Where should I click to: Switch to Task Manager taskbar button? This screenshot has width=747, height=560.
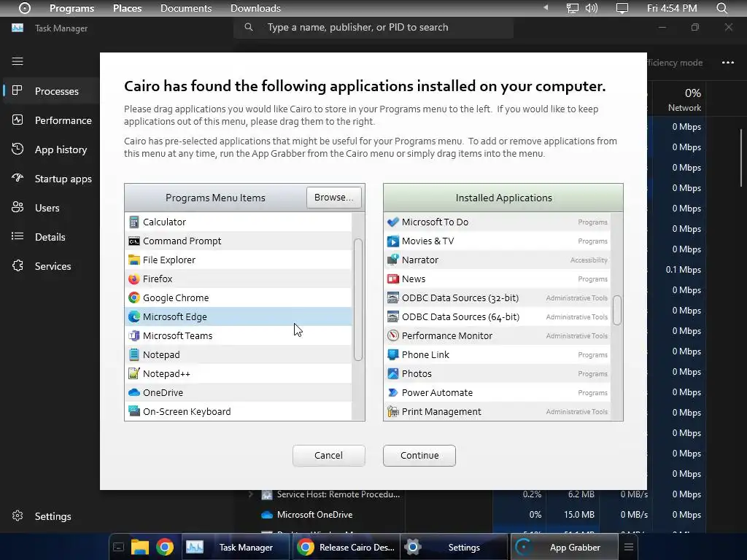coord(236,547)
